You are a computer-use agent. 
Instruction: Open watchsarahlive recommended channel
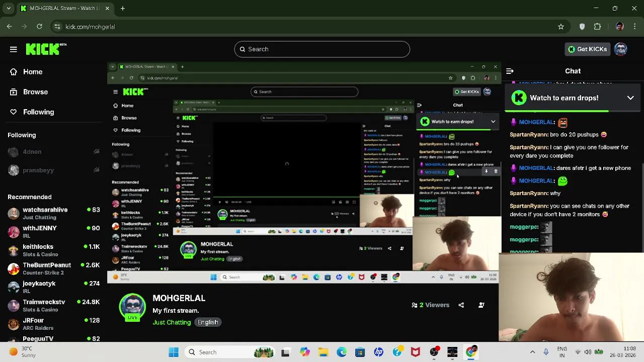53,213
